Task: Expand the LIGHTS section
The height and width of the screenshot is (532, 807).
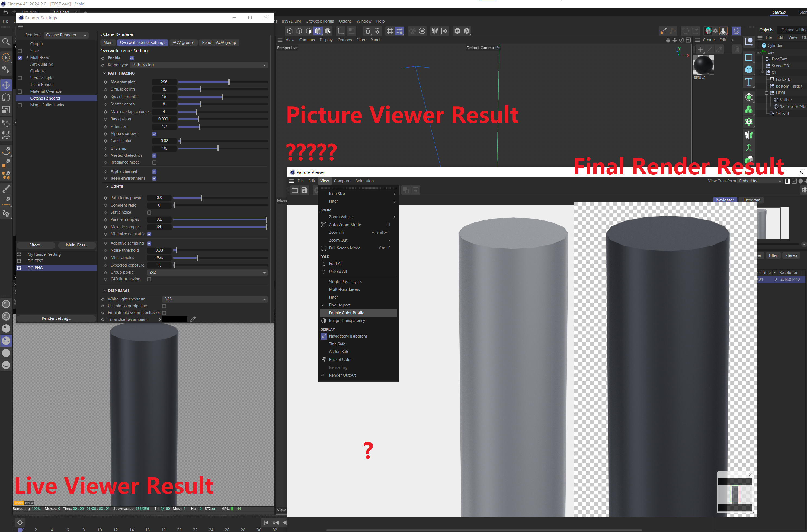Action: (x=116, y=187)
